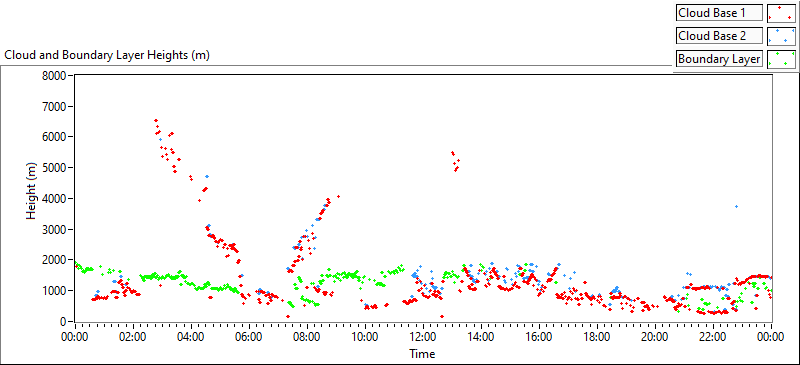The height and width of the screenshot is (365, 800).
Task: Click the 10:00 time axis label
Action: point(365,336)
